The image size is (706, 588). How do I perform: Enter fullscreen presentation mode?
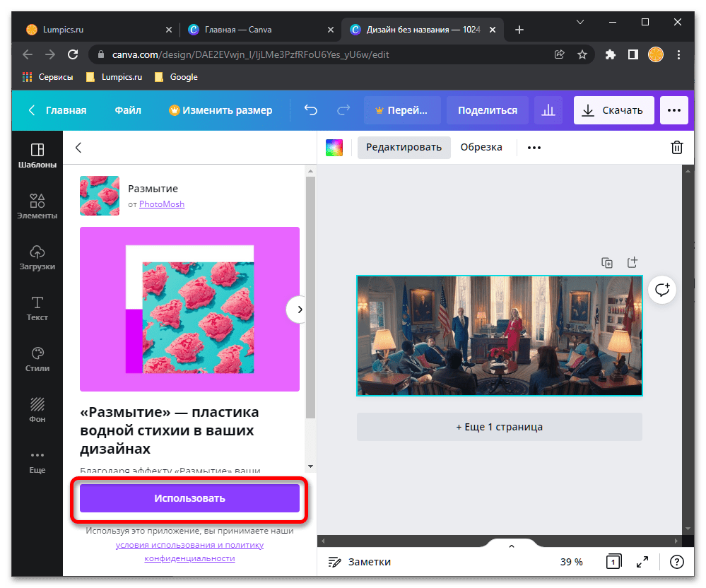click(x=642, y=561)
